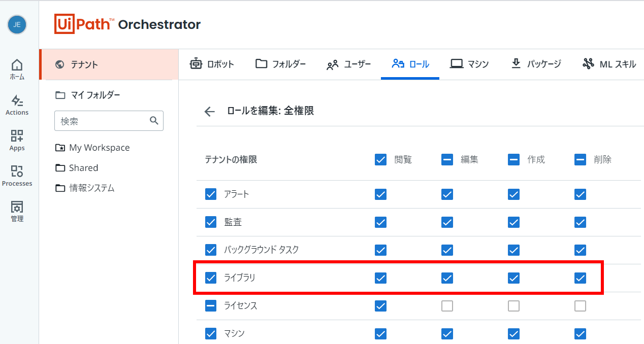This screenshot has height=344, width=644.
Task: Toggle the 削除 header checkbox
Action: (580, 159)
